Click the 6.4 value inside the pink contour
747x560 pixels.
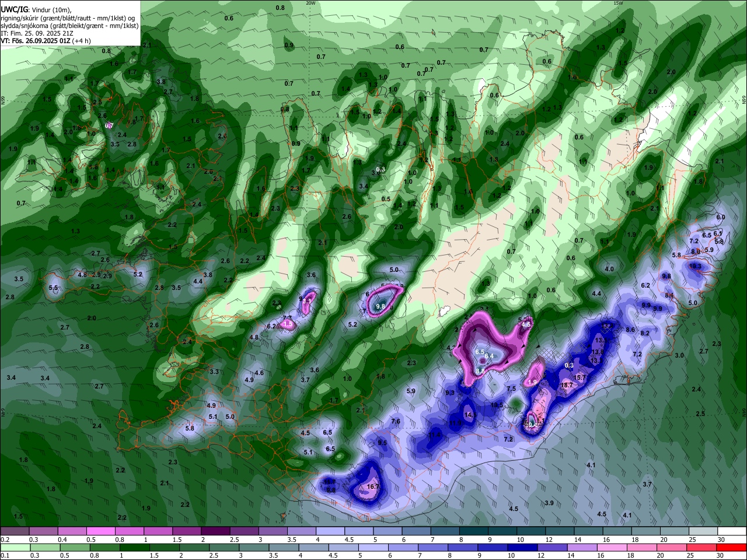(x=490, y=356)
